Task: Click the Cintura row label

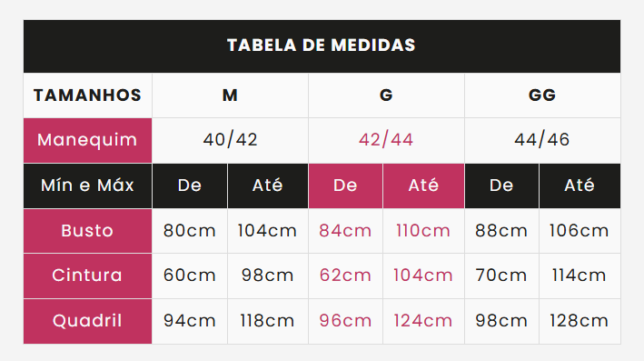Action: (x=87, y=276)
